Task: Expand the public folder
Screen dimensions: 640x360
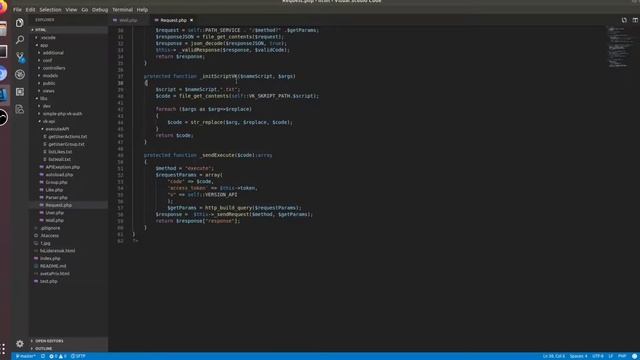Action: click(49, 83)
